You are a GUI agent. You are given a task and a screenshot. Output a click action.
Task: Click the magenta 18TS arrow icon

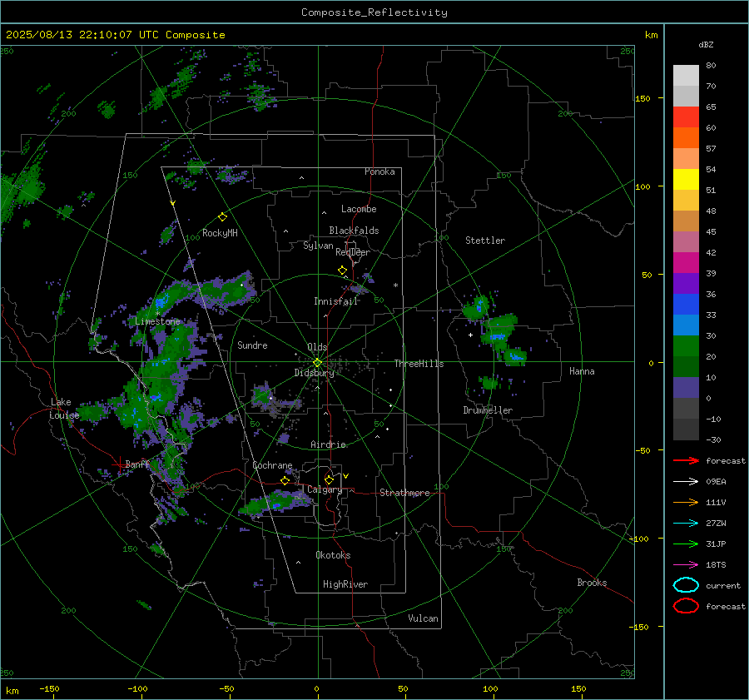(686, 565)
